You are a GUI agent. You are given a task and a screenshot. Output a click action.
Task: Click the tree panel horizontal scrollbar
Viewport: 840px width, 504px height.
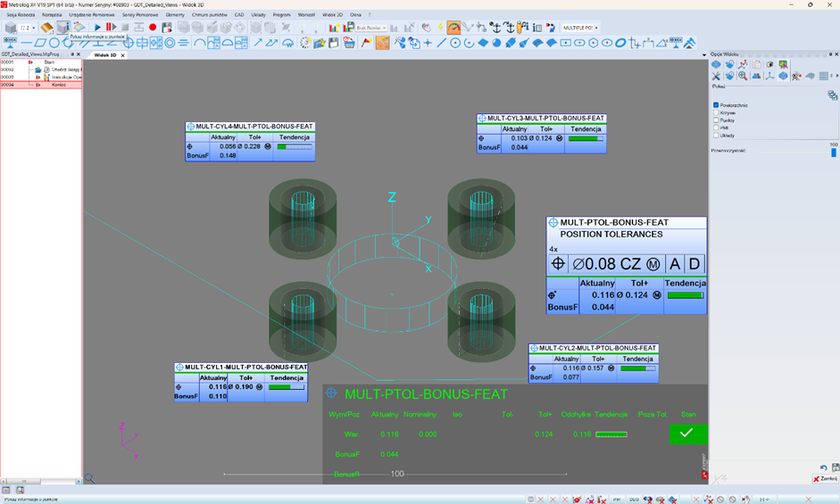point(41,482)
